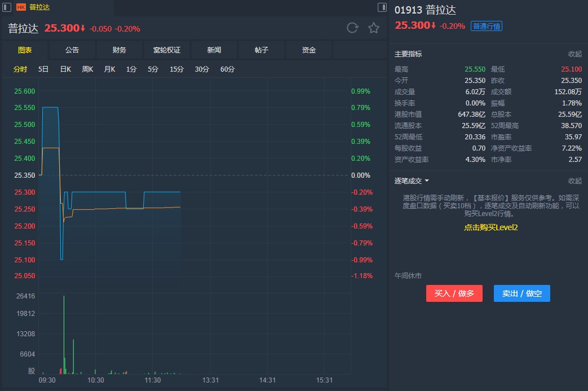The width and height of the screenshot is (588, 391).
Task: Add 普拉达 to favorites star
Action: tap(374, 28)
